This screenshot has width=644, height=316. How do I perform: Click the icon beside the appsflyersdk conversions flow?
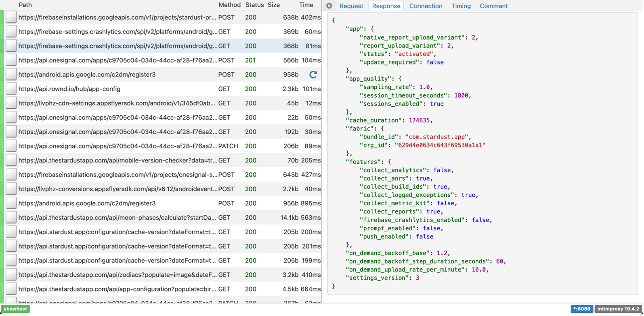(x=11, y=189)
